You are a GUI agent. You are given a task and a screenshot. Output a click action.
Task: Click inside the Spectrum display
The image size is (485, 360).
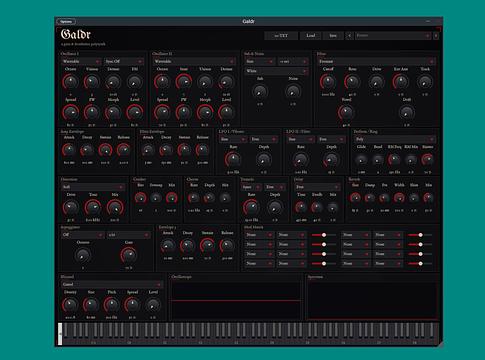pos(372,301)
